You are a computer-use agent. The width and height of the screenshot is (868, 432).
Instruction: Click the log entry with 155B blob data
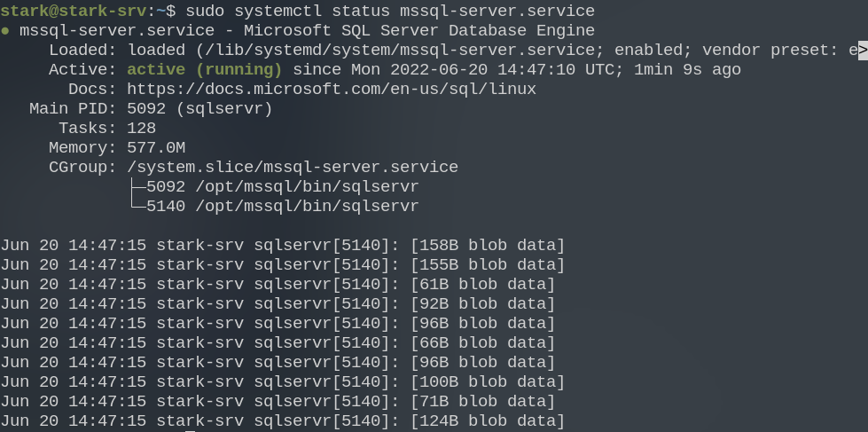click(282, 265)
